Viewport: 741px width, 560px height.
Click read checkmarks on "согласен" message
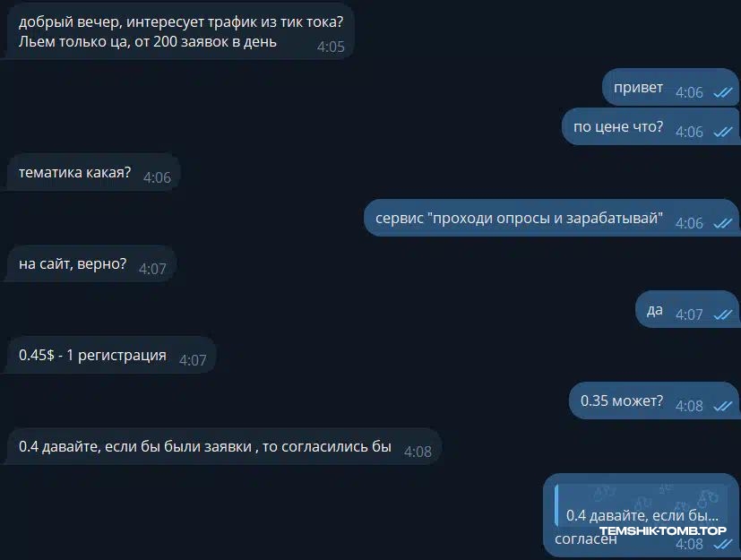pyautogui.click(x=722, y=545)
